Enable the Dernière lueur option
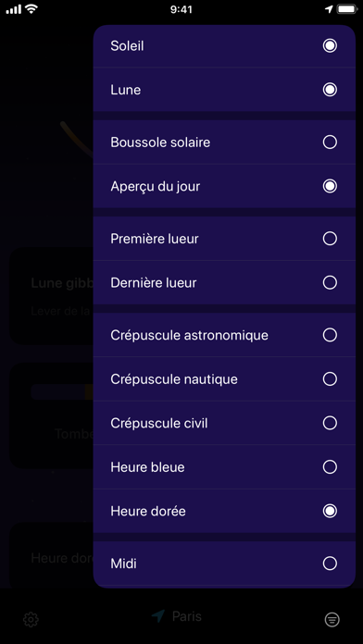Viewport: 363px width, 644px height. (x=330, y=282)
